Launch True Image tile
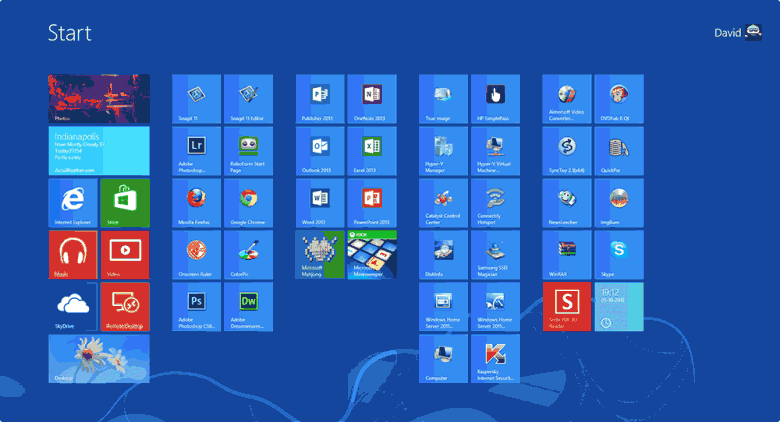The height and width of the screenshot is (422, 780). click(x=443, y=99)
